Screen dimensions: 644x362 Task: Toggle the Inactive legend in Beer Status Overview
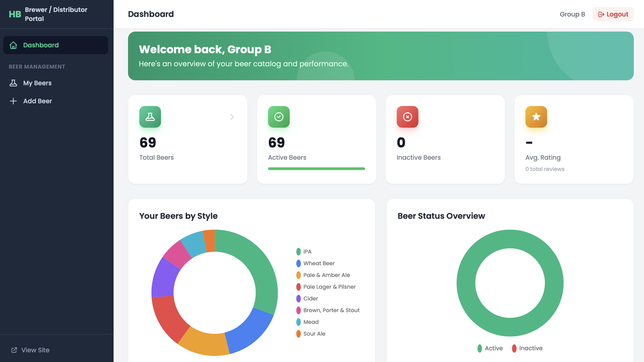(527, 348)
